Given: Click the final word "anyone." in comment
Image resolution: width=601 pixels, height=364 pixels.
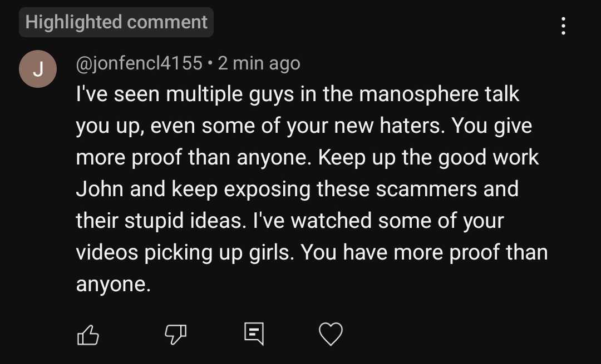Looking at the screenshot, I should point(113,284).
